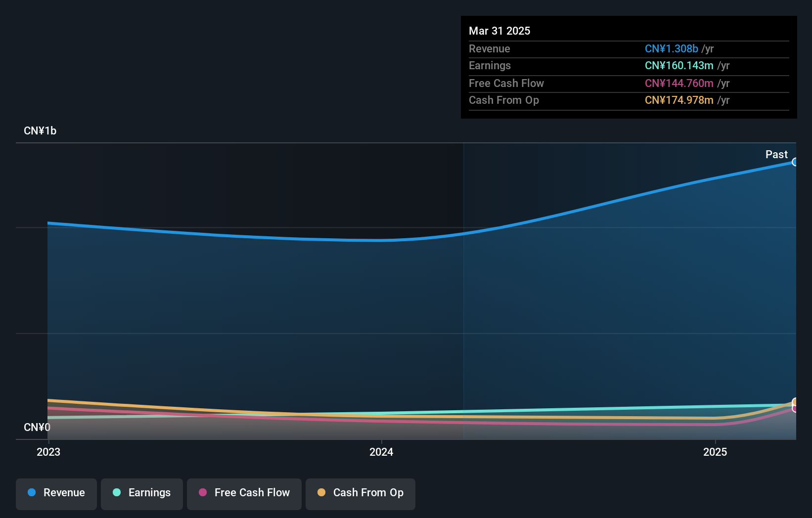Click the Revenue CN¥1.308b tooltip value
This screenshot has width=812, height=518.
click(x=671, y=48)
